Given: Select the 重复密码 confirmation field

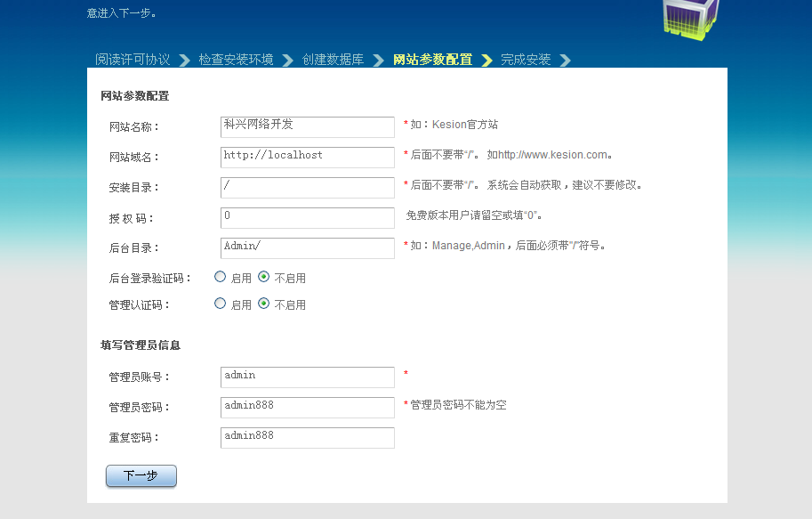Looking at the screenshot, I should (x=307, y=437).
